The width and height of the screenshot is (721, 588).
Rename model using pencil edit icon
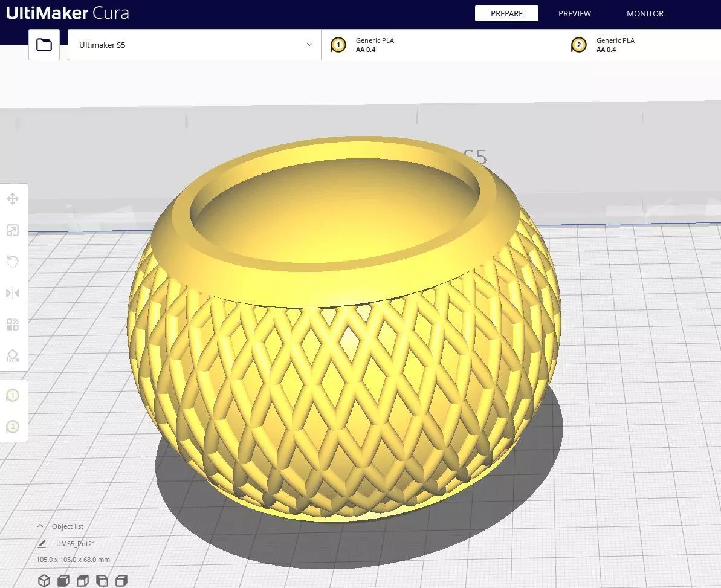pos(42,544)
